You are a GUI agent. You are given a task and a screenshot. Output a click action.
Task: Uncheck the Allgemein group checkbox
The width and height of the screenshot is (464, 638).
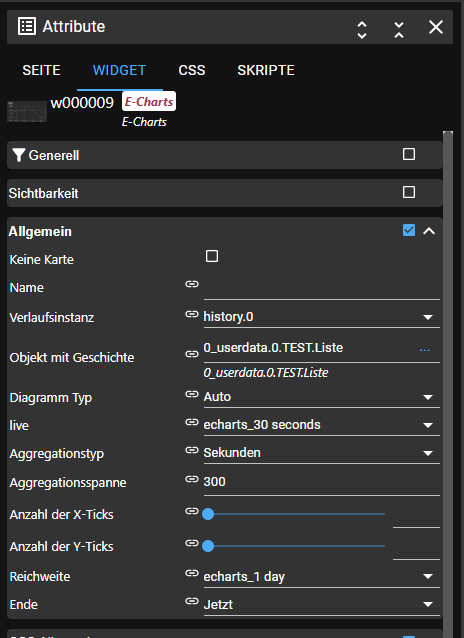tap(409, 230)
